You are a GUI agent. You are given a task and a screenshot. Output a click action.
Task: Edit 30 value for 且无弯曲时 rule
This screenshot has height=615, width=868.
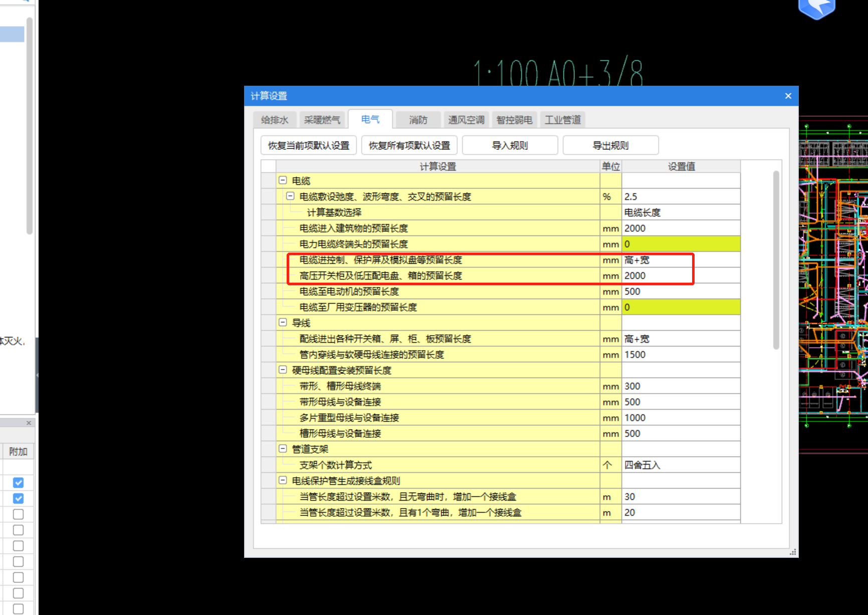tap(681, 497)
